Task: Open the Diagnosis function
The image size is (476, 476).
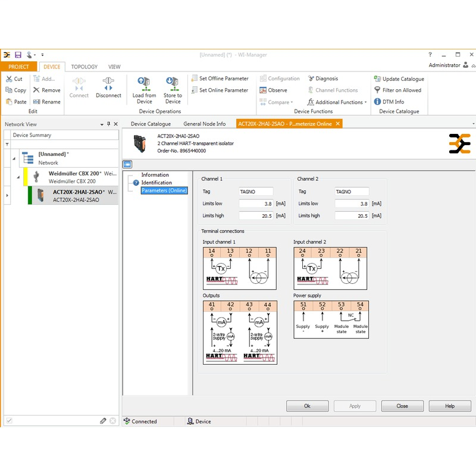Action: pyautogui.click(x=323, y=79)
